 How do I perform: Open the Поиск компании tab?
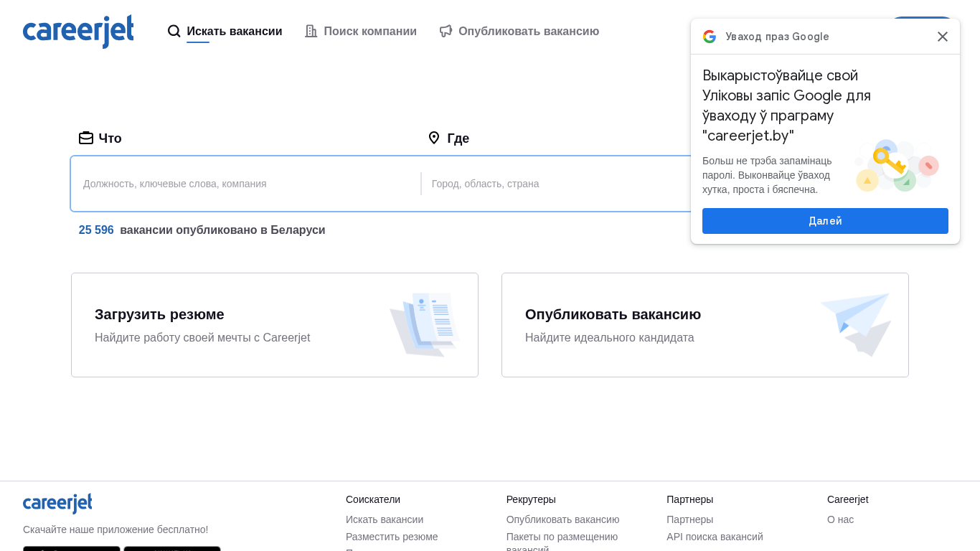pyautogui.click(x=369, y=31)
